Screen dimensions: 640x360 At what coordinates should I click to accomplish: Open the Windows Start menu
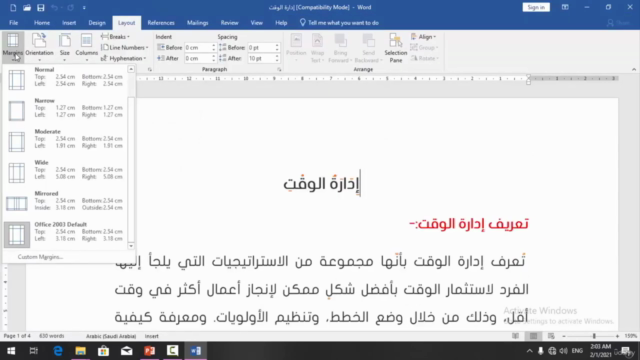11,351
